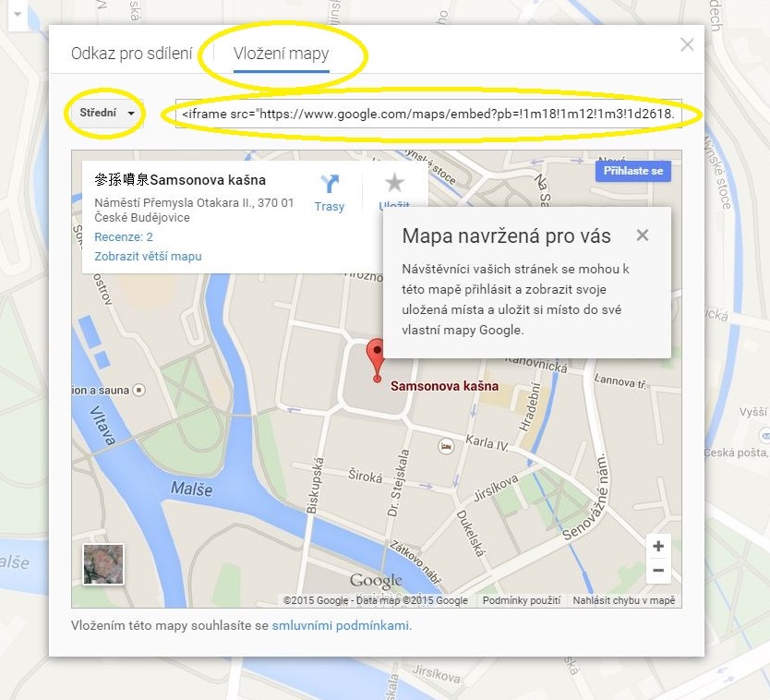Select the Vložení mapy tab
This screenshot has height=700, width=770.
(281, 53)
